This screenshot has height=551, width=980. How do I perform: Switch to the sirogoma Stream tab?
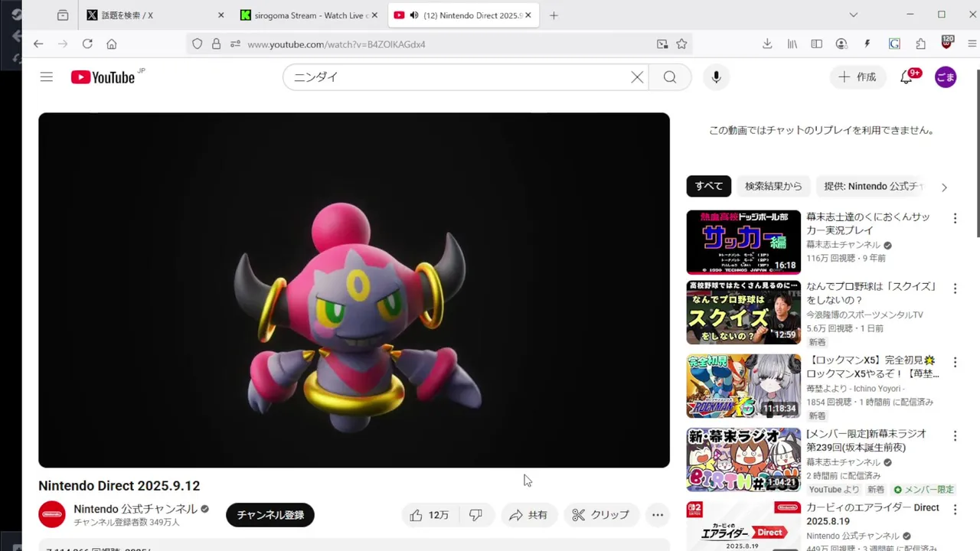(310, 15)
